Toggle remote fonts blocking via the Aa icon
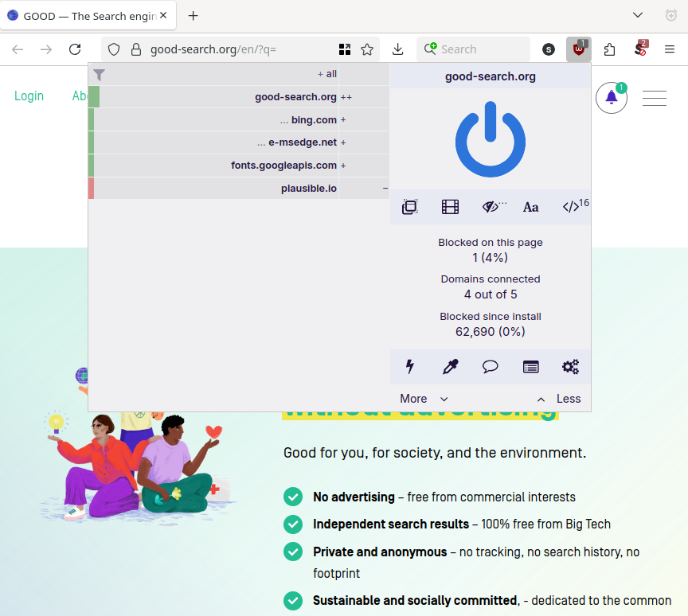 pos(530,207)
